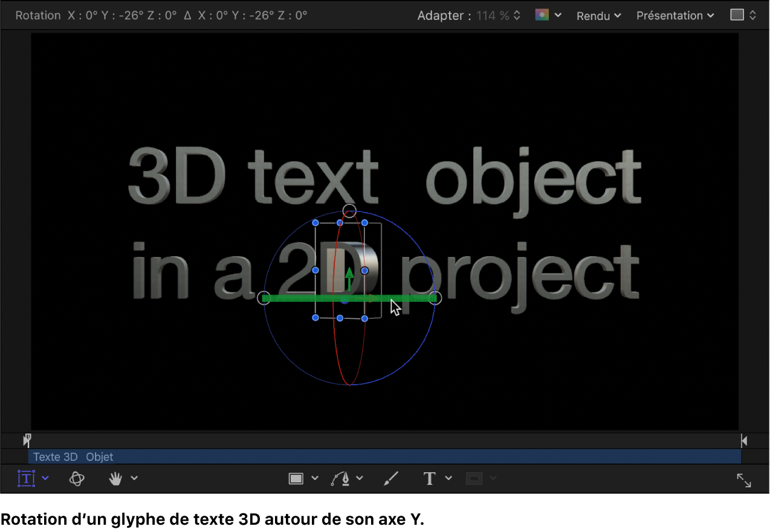Click the dimmed mask tool icon
Image resolution: width=770 pixels, height=532 pixels.
pos(474,478)
